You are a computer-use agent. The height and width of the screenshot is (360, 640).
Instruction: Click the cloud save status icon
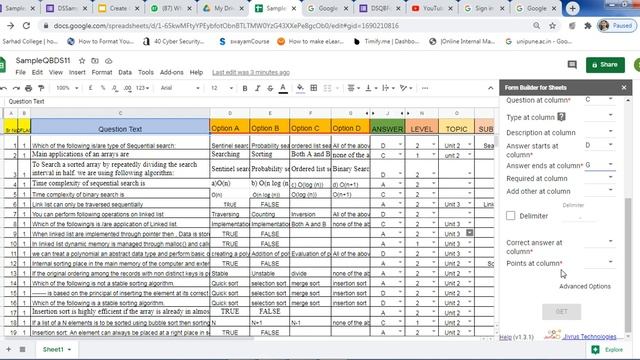tap(109, 61)
